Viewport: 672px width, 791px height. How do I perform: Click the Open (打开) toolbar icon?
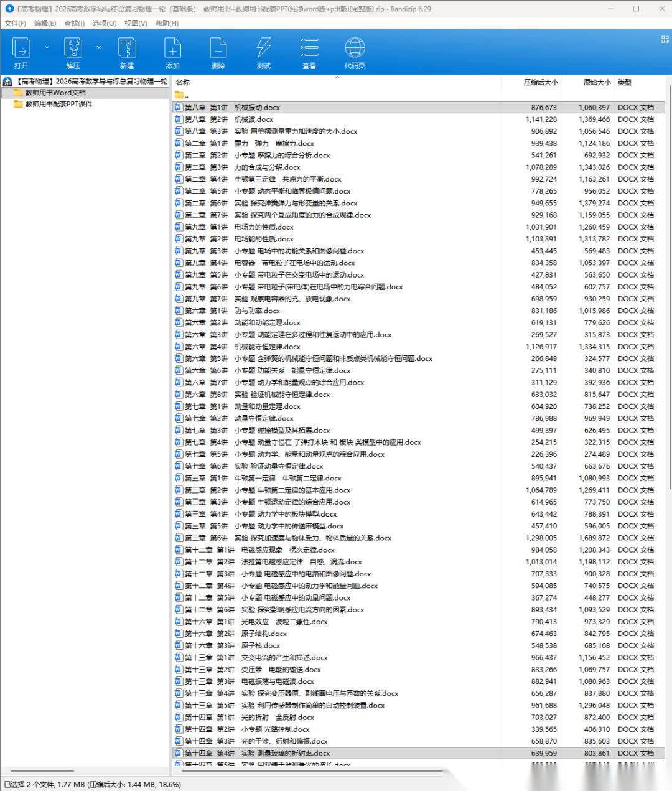(22, 49)
